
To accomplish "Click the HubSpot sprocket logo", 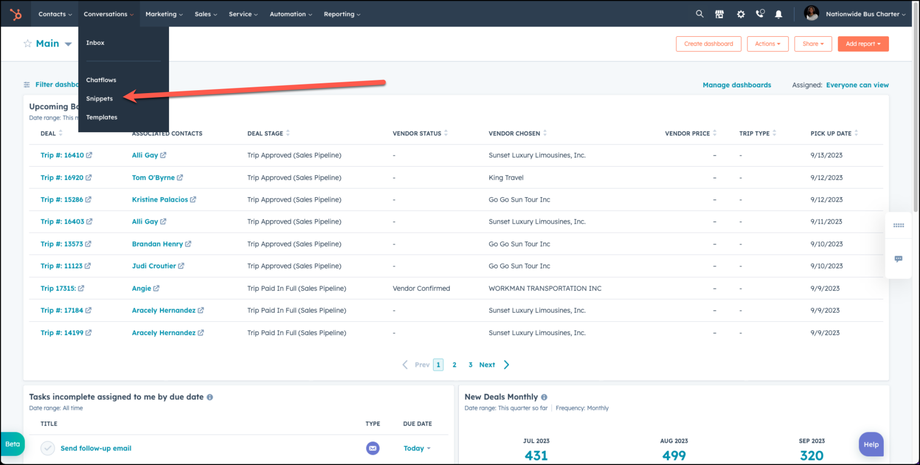I will [16, 14].
